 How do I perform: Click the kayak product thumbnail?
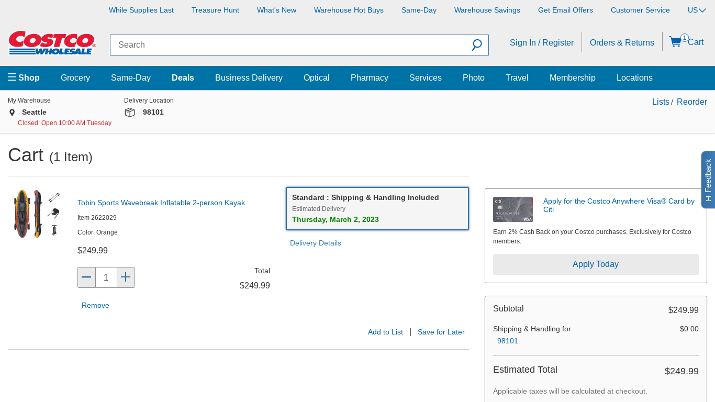tap(37, 214)
